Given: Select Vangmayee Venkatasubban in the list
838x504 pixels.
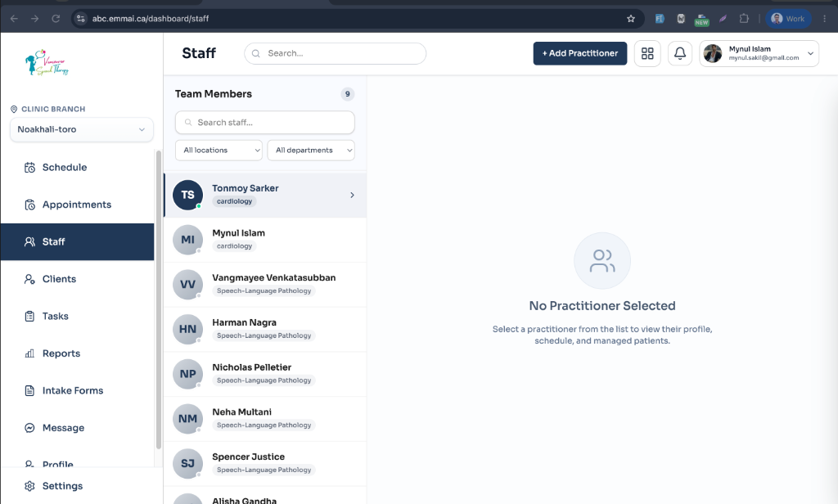Looking at the screenshot, I should point(265,285).
